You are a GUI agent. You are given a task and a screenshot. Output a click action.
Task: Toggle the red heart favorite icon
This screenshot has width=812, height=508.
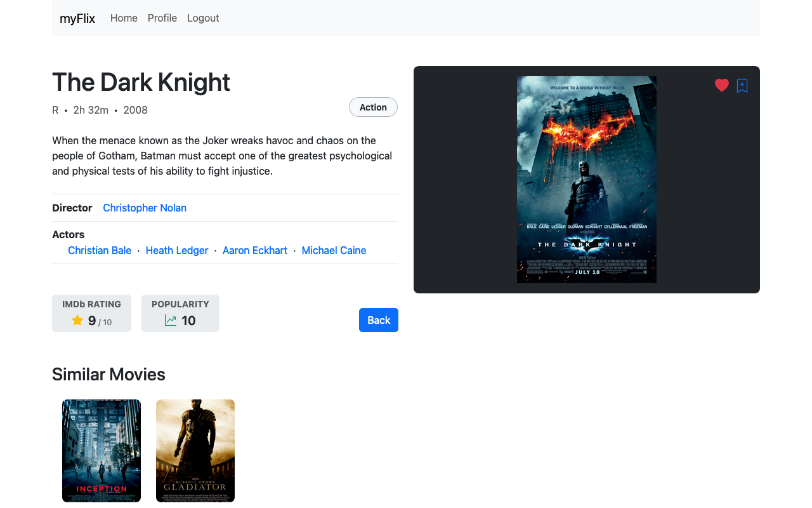click(x=722, y=85)
